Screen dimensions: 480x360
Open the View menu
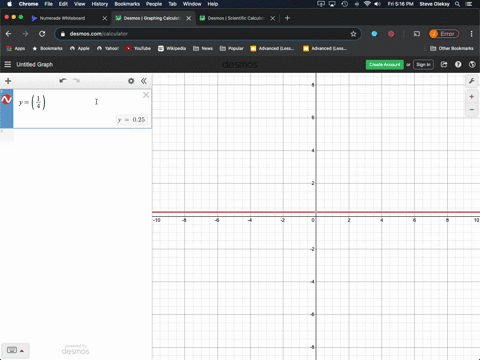79,4
